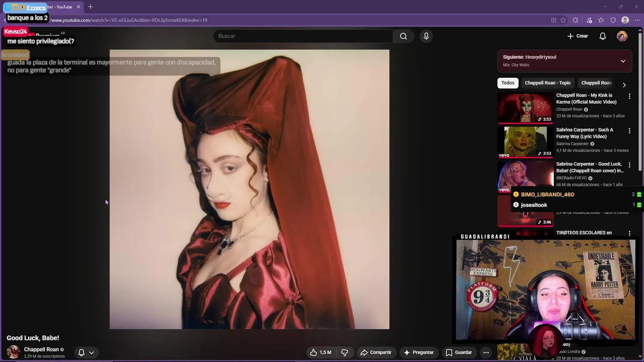Image resolution: width=644 pixels, height=362 pixels.
Task: Open Sabrina Carpenter - Such A Funny Way title
Action: point(585,133)
